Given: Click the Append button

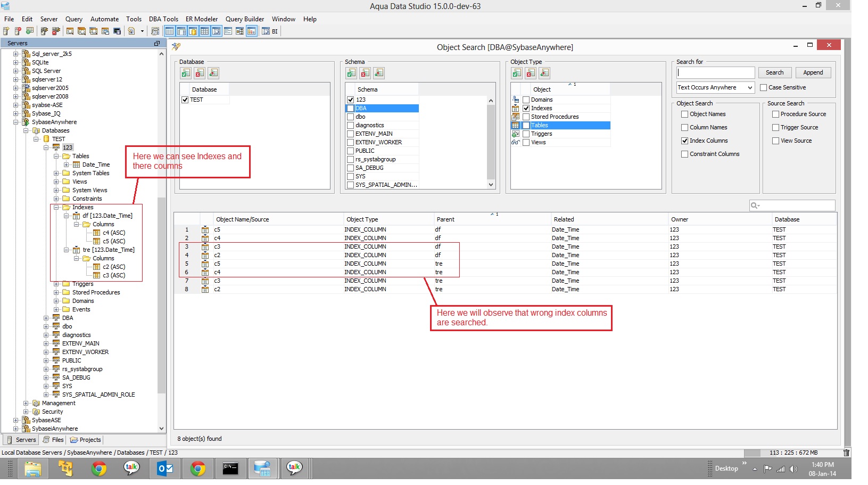Looking at the screenshot, I should tap(813, 72).
